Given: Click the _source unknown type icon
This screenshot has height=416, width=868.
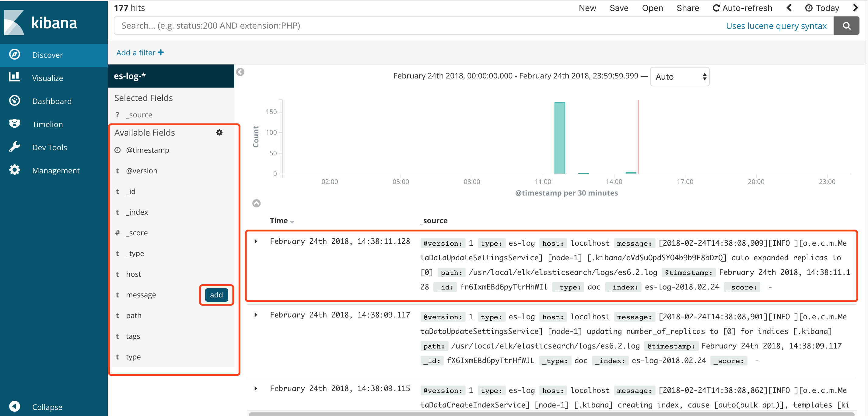Looking at the screenshot, I should pos(117,115).
